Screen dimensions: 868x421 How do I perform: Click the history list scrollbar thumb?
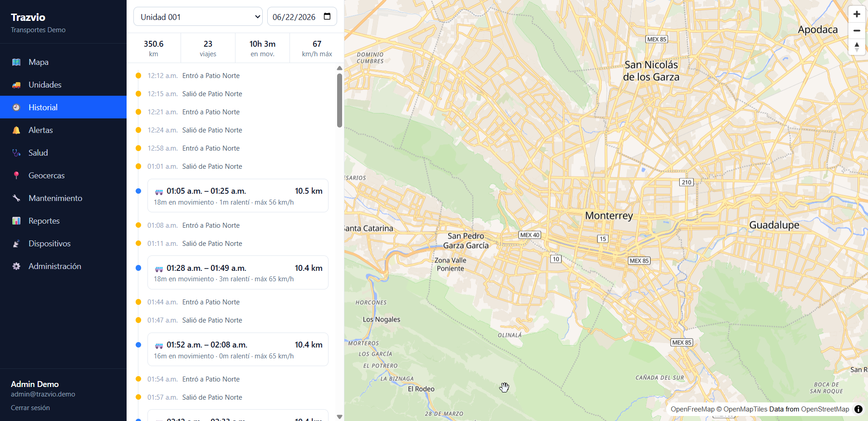tap(339, 101)
